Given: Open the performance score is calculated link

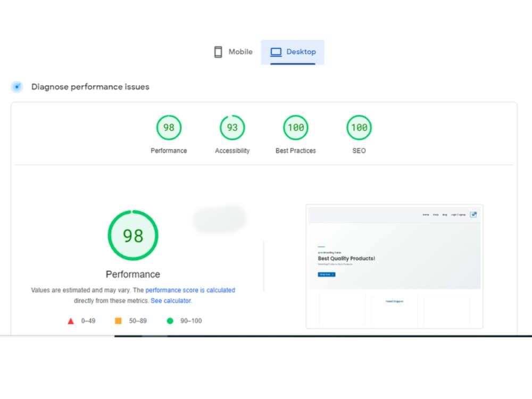Looking at the screenshot, I should coord(191,290).
